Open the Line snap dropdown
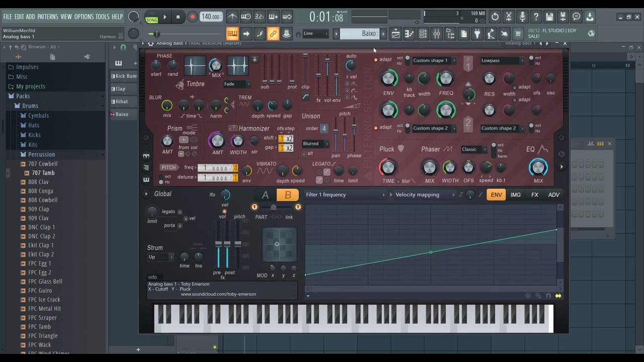The width and height of the screenshot is (644, 362). (x=316, y=34)
